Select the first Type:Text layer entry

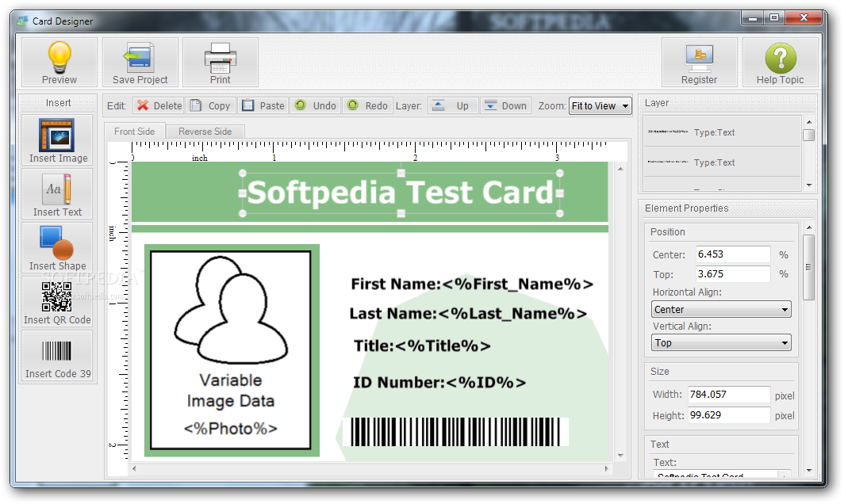click(x=722, y=132)
